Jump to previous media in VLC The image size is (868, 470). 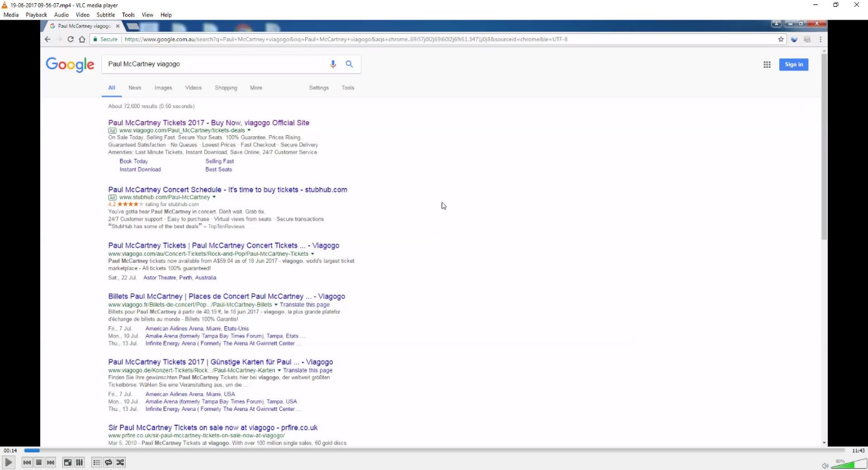pyautogui.click(x=27, y=462)
